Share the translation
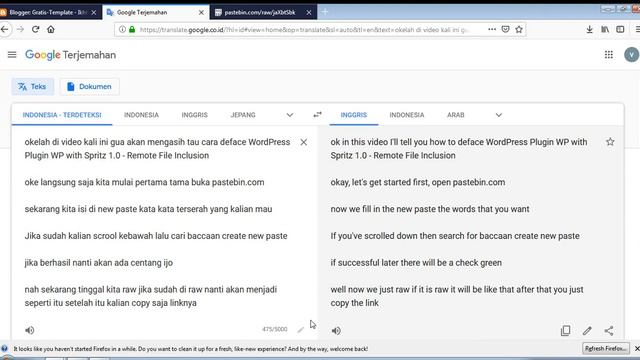Image resolution: width=640 pixels, height=360 pixels. click(x=609, y=331)
